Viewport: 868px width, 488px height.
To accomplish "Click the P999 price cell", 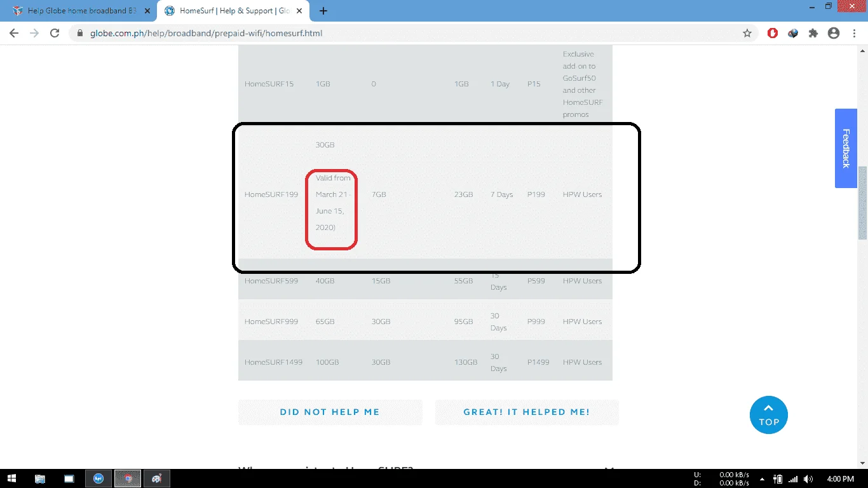I will point(536,322).
